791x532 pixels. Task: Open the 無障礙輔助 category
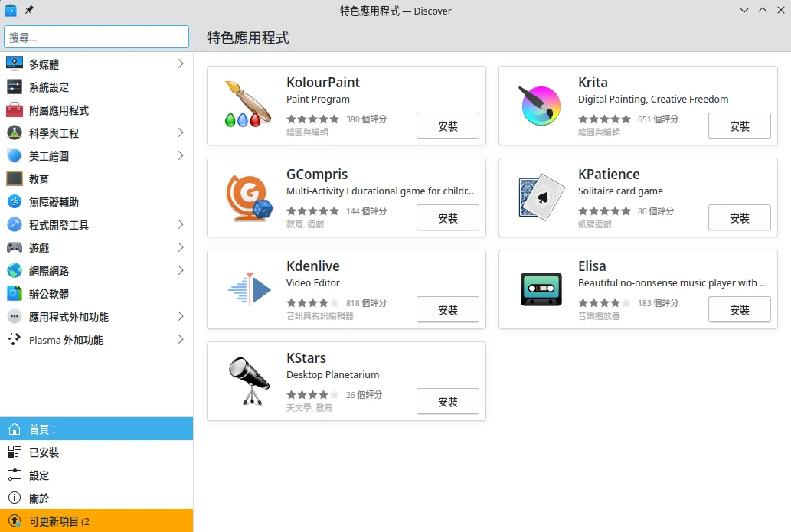coord(96,202)
